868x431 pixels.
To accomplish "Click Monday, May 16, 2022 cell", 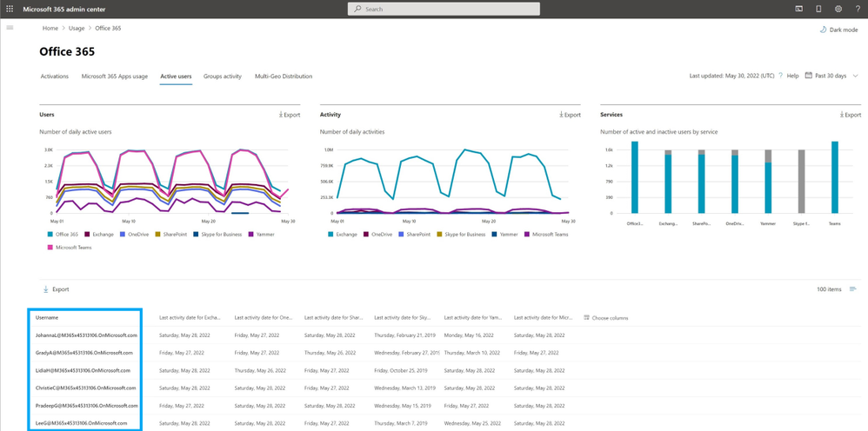I will point(469,335).
